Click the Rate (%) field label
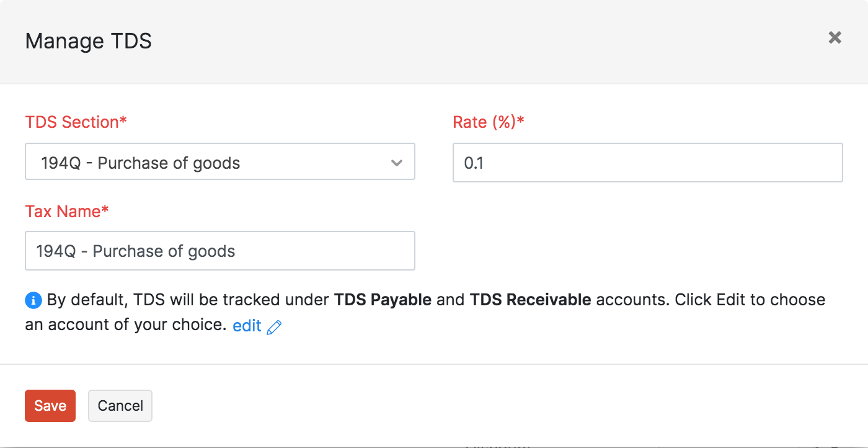This screenshot has width=868, height=448. [x=487, y=122]
